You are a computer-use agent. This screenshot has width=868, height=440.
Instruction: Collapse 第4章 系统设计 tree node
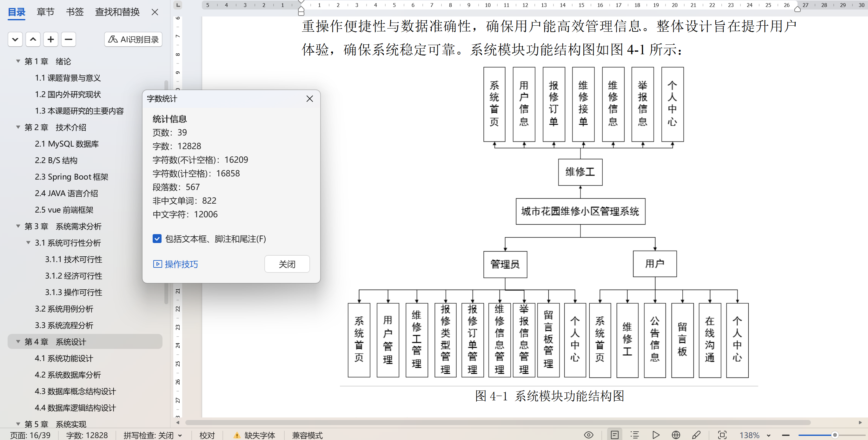tap(18, 342)
